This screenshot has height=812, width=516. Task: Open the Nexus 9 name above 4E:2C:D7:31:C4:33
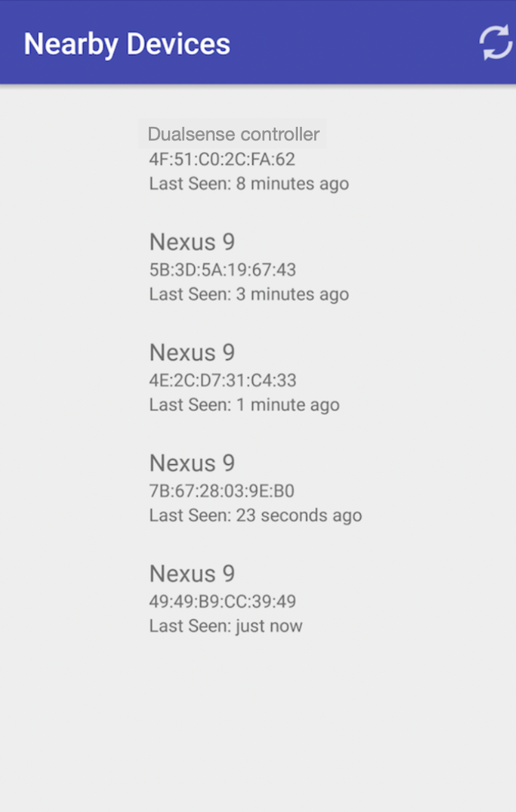pyautogui.click(x=192, y=353)
